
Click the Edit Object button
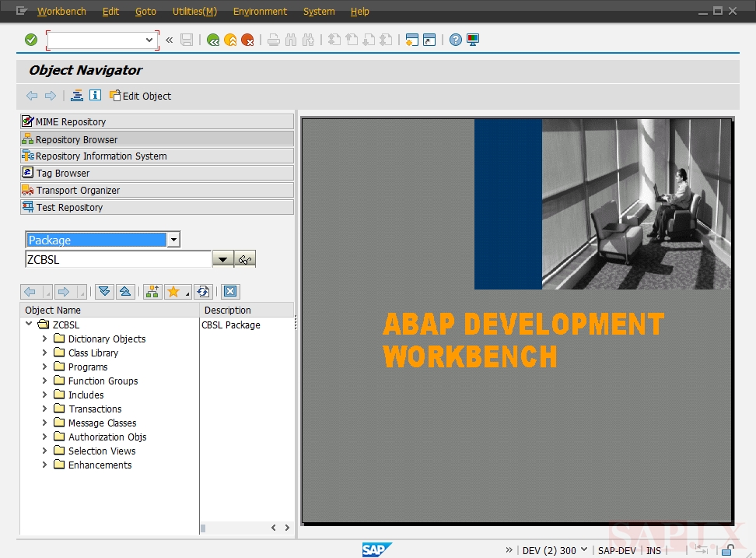point(140,96)
